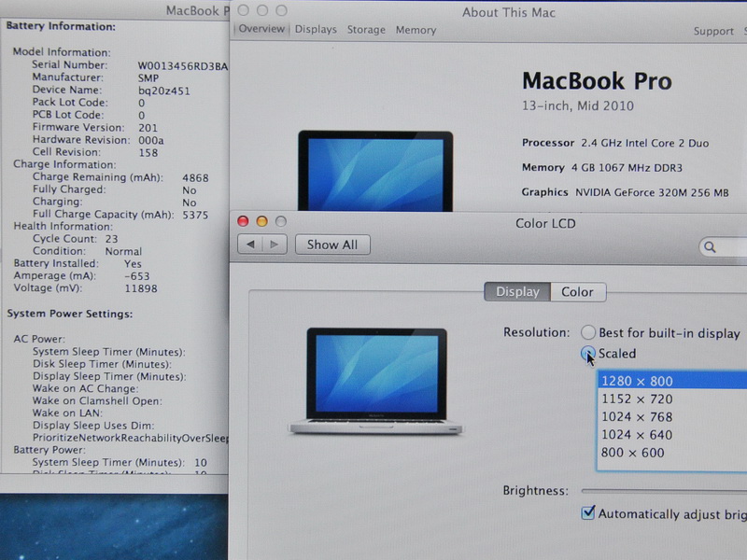Click the 'Display Sleep Uses Dim:' row

point(93,426)
